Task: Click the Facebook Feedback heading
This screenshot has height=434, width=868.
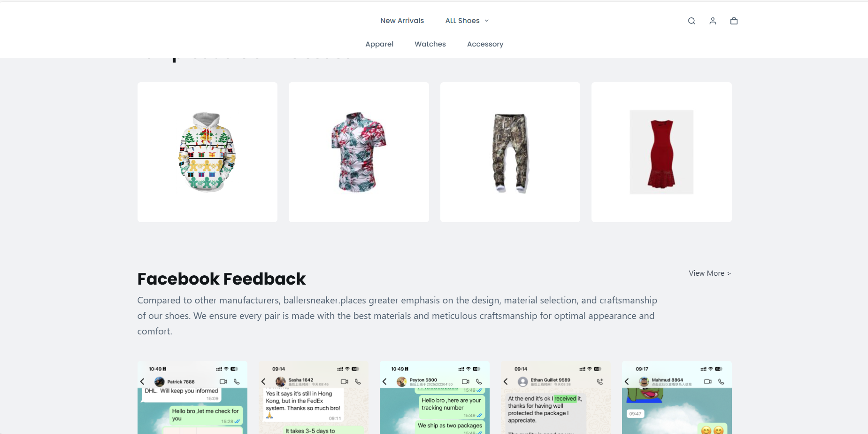Action: click(222, 279)
